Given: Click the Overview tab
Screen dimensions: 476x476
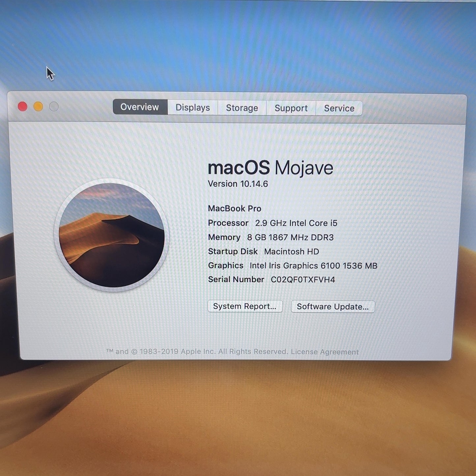Looking at the screenshot, I should (140, 107).
